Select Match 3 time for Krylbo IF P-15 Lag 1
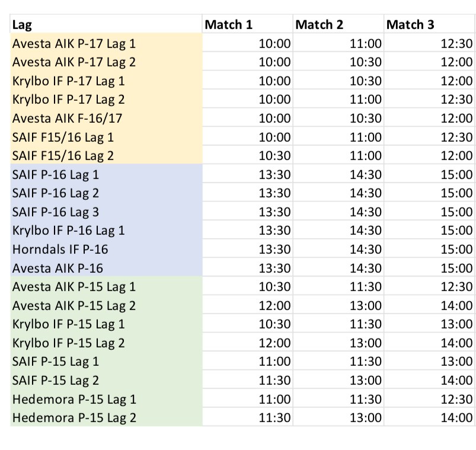Screen dimensions: 476x450 pos(429,325)
